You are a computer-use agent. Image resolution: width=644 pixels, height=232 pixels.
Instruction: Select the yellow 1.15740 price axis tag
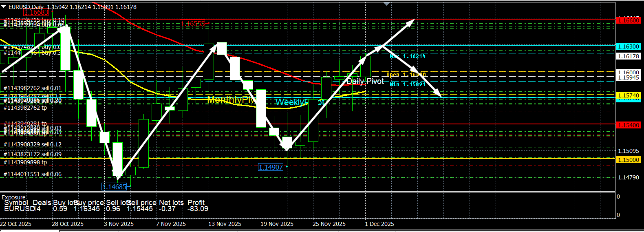[629, 95]
